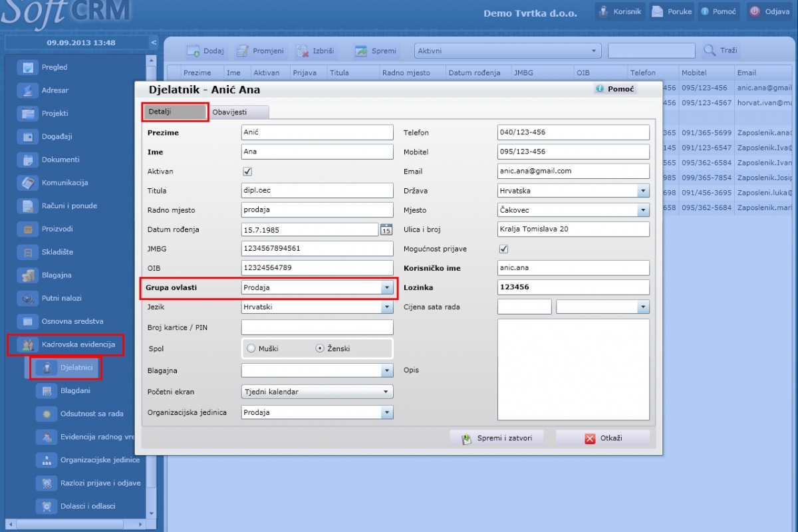Click into the Prezime input field
Image resolution: width=798 pixels, height=532 pixels.
point(317,133)
